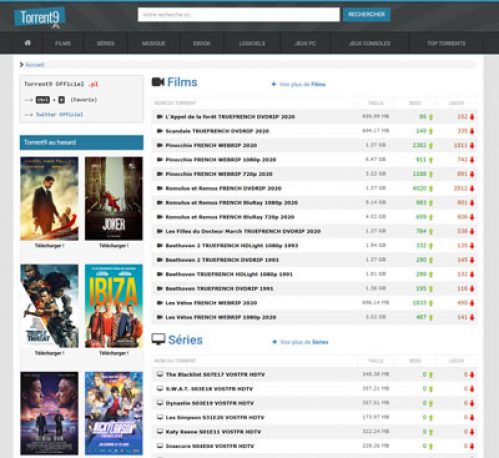The height and width of the screenshot is (458, 499).
Task: Click Télécharger link under IBIZA poster
Action: click(x=114, y=353)
